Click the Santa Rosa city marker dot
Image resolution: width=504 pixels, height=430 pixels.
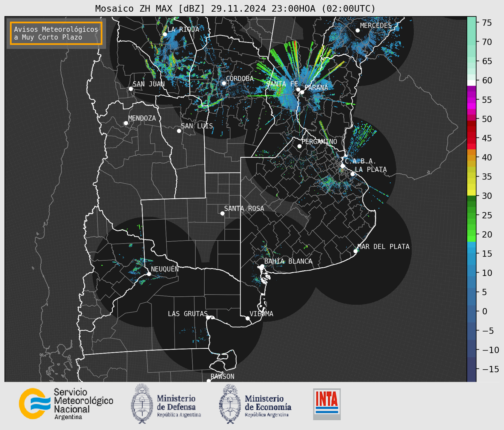[222, 214]
